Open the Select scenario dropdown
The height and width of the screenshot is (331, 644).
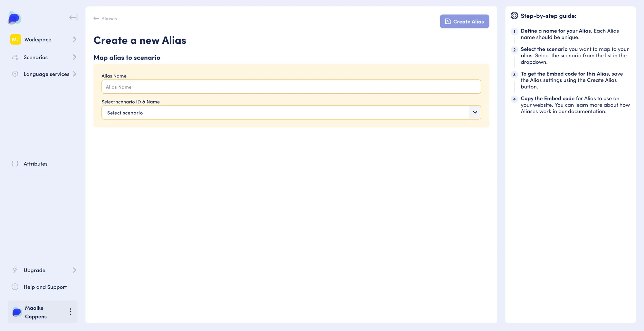(x=291, y=113)
